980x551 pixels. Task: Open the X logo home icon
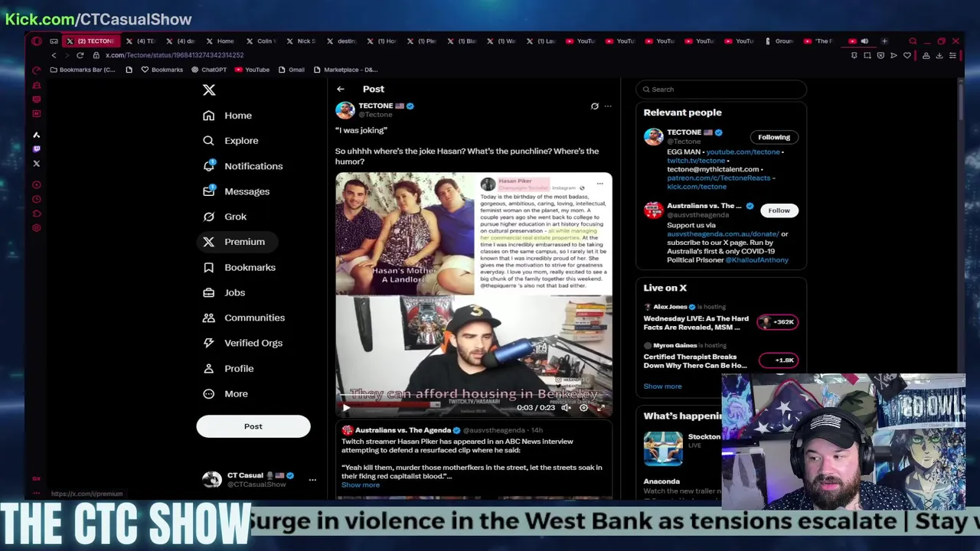click(209, 90)
